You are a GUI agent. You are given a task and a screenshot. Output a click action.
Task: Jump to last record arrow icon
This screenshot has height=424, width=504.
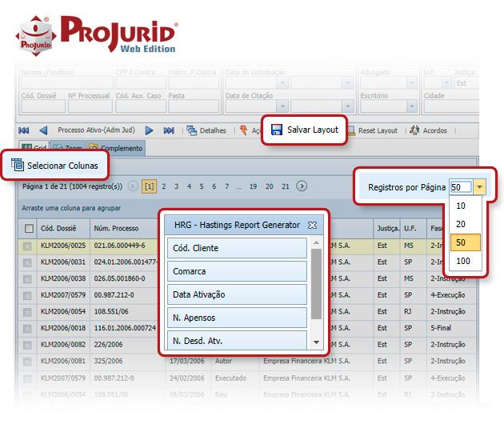(x=169, y=130)
